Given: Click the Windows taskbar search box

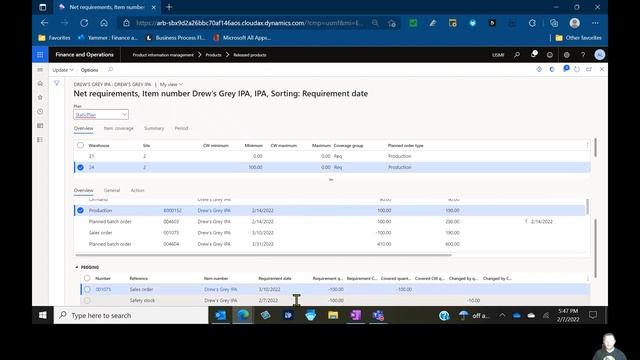Looking at the screenshot, I should 131,315.
